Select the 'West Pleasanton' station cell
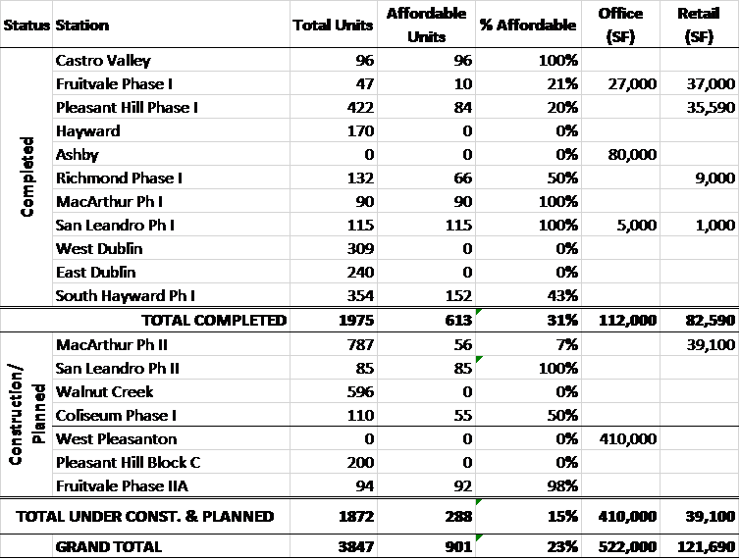The image size is (740, 560). pyautogui.click(x=171, y=438)
